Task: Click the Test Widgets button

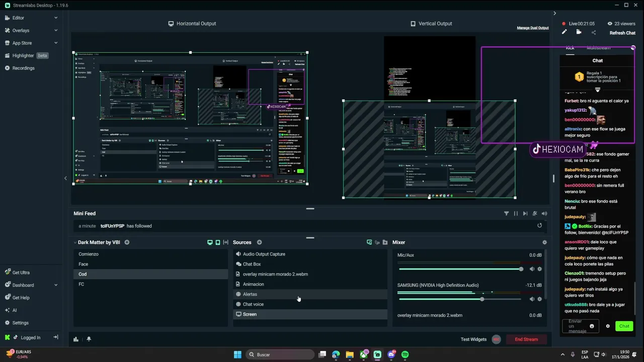Action: click(473, 339)
